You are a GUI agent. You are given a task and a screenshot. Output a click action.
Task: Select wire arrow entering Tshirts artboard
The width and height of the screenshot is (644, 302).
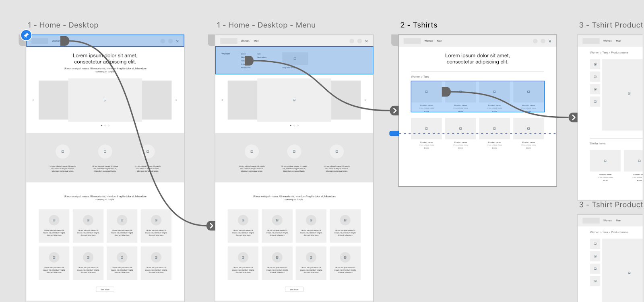(x=394, y=111)
